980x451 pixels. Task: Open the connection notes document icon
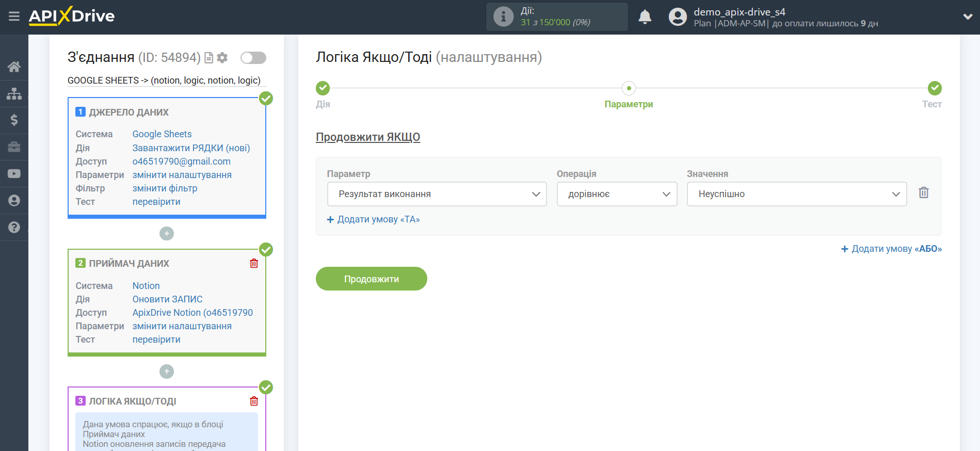tap(208, 58)
